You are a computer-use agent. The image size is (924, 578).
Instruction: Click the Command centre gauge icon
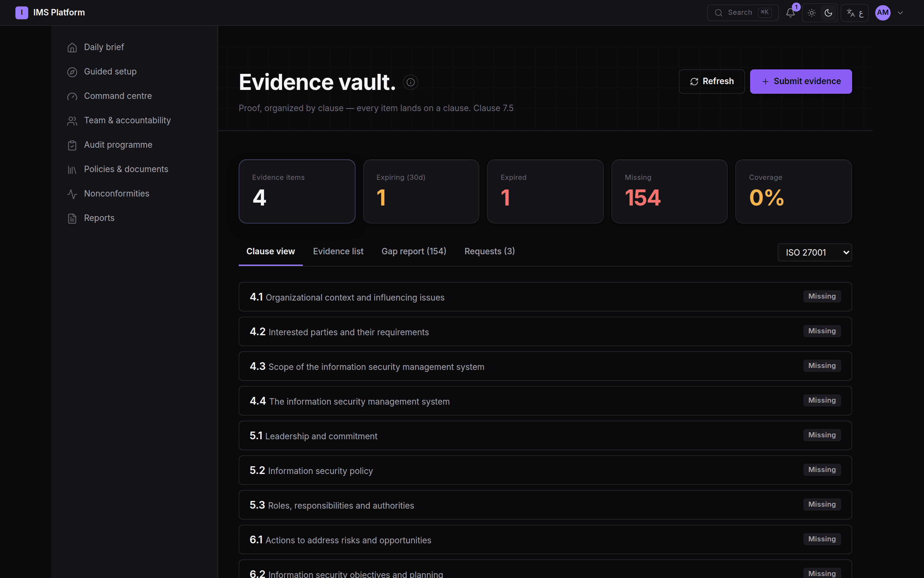pos(72,96)
